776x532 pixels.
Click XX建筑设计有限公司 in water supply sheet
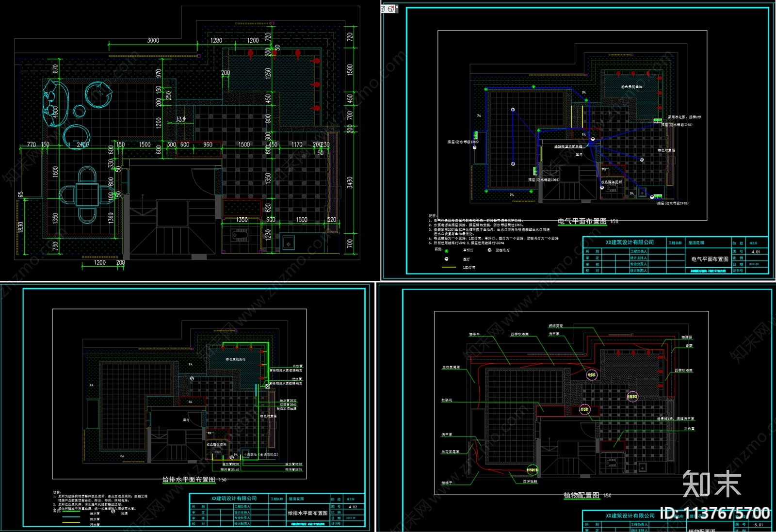234,499
